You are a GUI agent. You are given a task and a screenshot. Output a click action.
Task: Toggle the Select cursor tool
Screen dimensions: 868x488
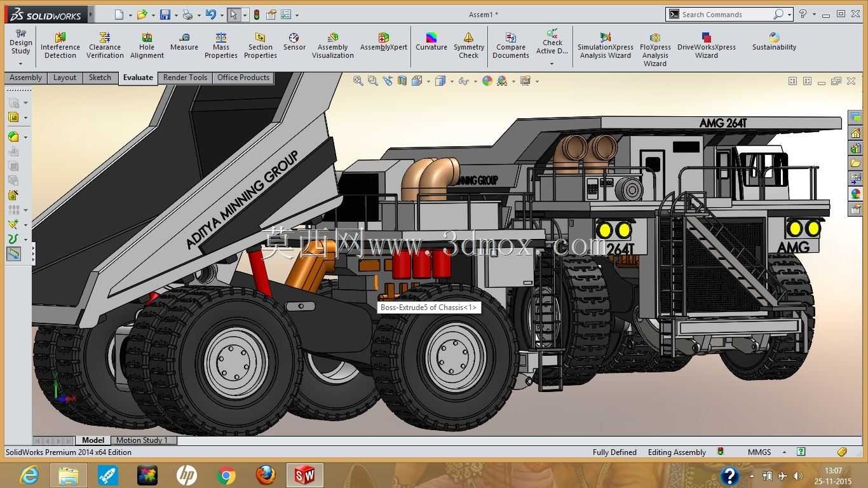coord(233,15)
